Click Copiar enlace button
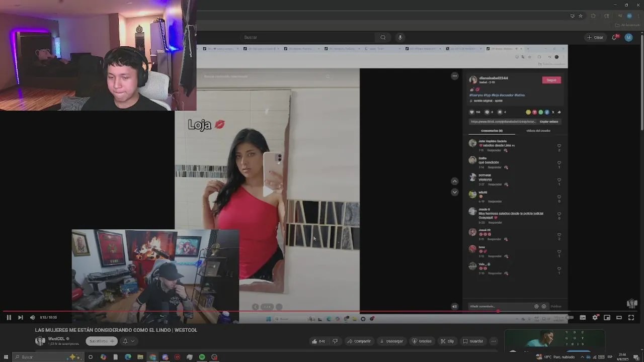Viewport: 644px width, 362px height. (548, 122)
